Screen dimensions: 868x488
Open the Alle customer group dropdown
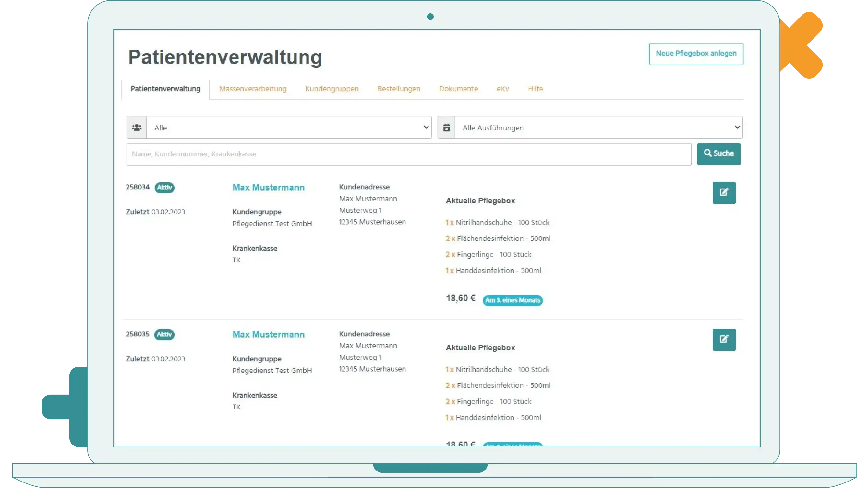[x=289, y=128]
